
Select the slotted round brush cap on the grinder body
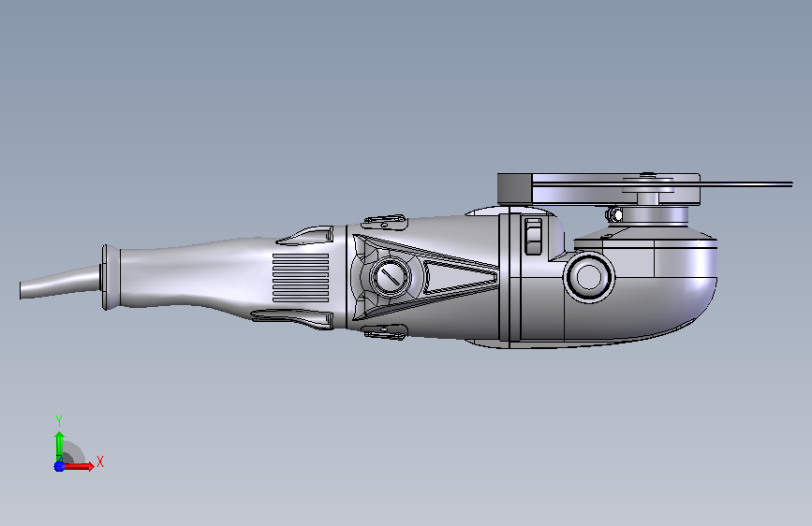tap(390, 275)
